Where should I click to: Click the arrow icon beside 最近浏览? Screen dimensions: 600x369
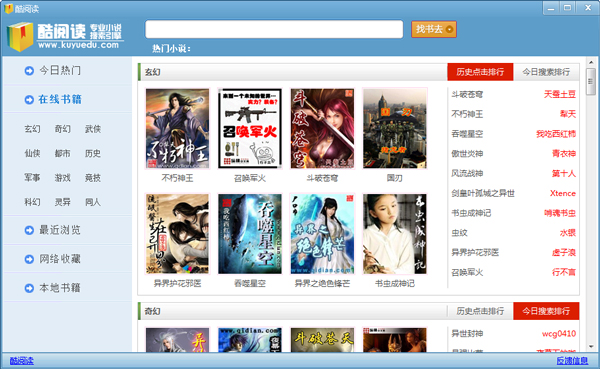29,230
